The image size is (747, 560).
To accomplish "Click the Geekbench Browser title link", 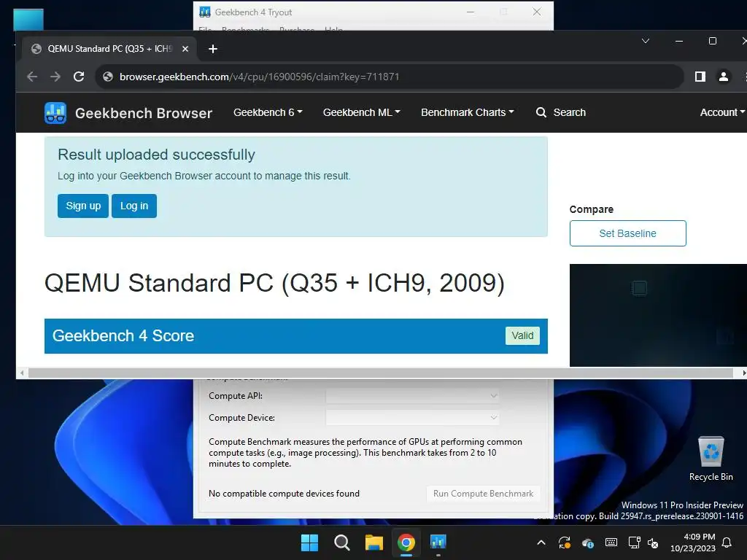I will point(144,113).
